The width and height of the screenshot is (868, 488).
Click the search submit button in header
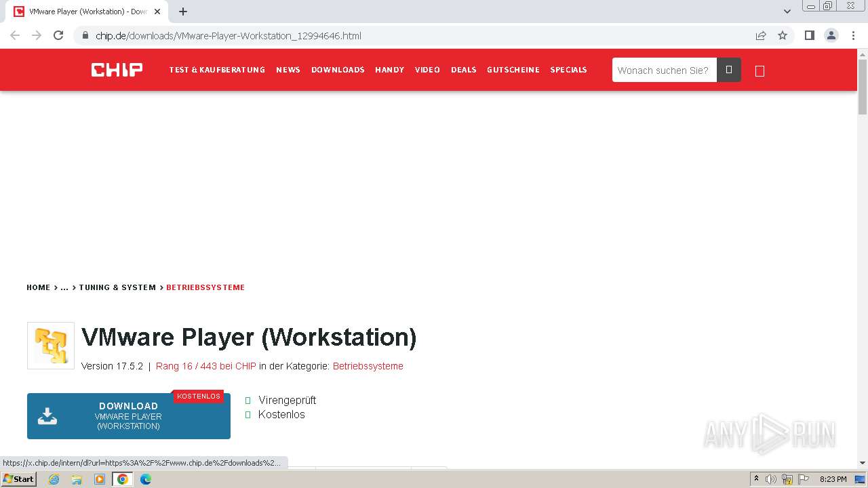click(729, 70)
